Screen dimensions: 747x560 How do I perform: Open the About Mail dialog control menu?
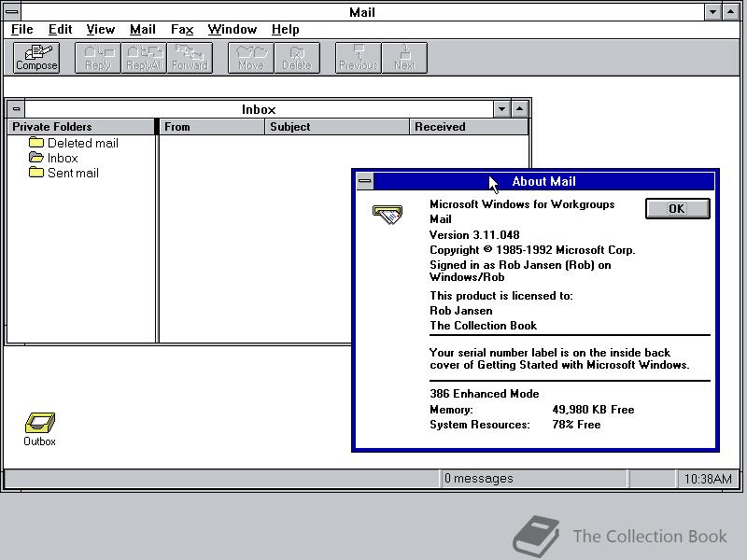click(x=365, y=181)
